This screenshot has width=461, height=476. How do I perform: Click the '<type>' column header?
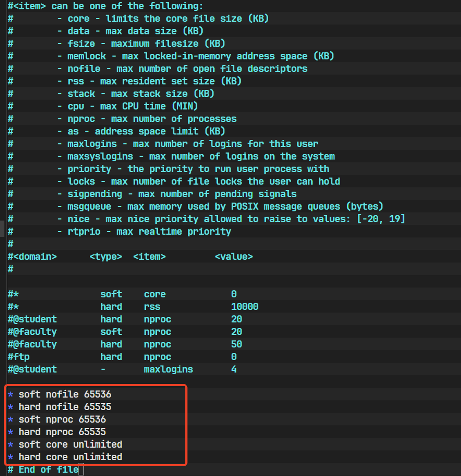(x=106, y=257)
